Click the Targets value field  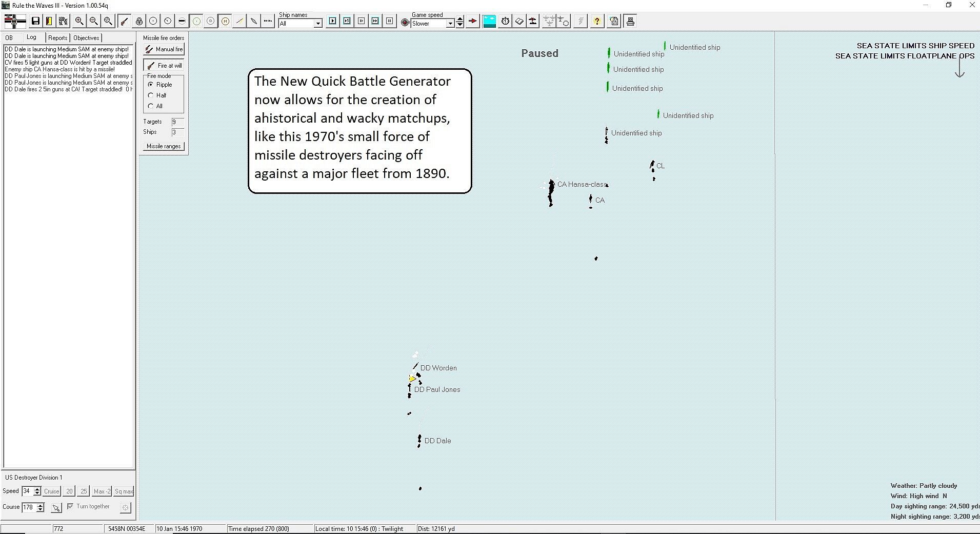[177, 122]
